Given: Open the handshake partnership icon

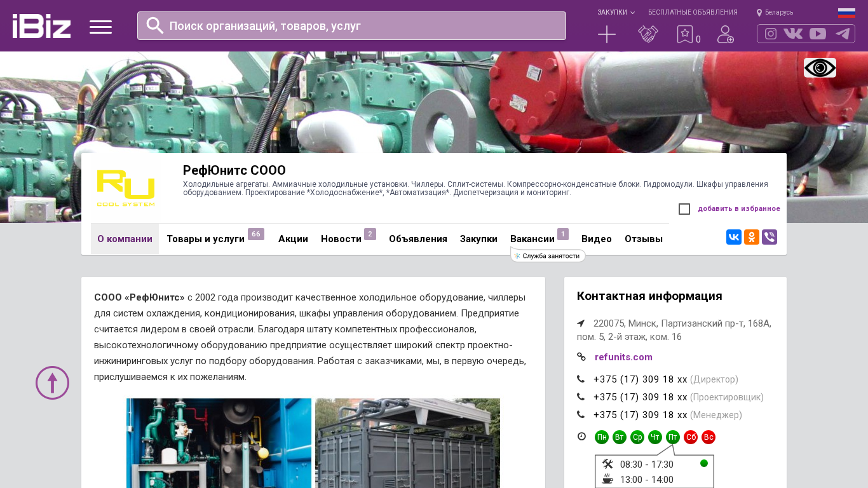Looking at the screenshot, I should click(x=648, y=34).
